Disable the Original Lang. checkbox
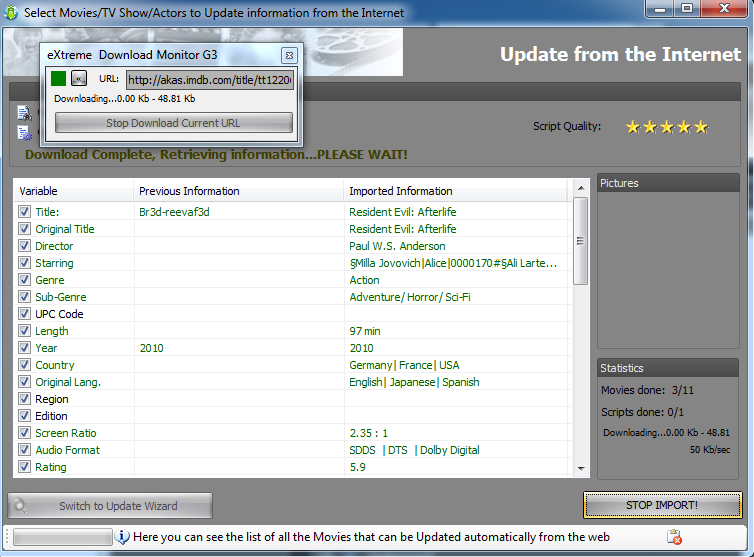 [x=24, y=381]
